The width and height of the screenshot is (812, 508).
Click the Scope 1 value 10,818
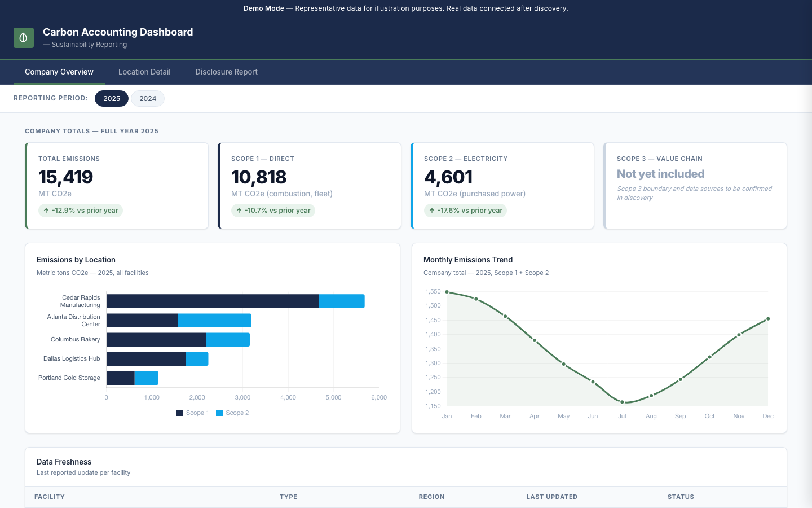click(x=259, y=177)
